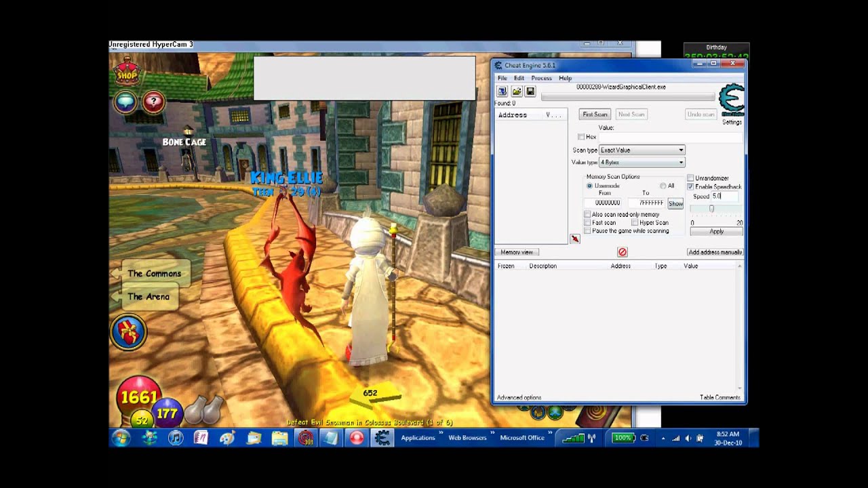Image resolution: width=868 pixels, height=488 pixels.
Task: Click the green battery 100% indicator
Action: coord(623,438)
